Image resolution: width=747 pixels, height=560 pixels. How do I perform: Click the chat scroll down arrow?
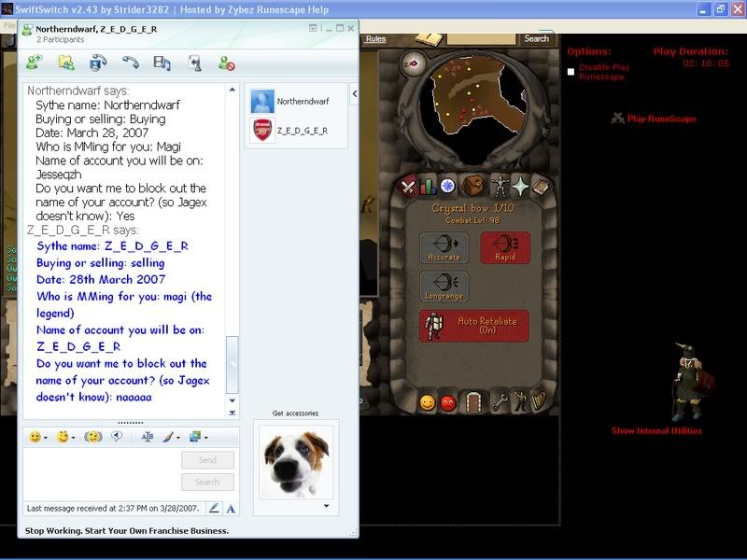pos(232,400)
